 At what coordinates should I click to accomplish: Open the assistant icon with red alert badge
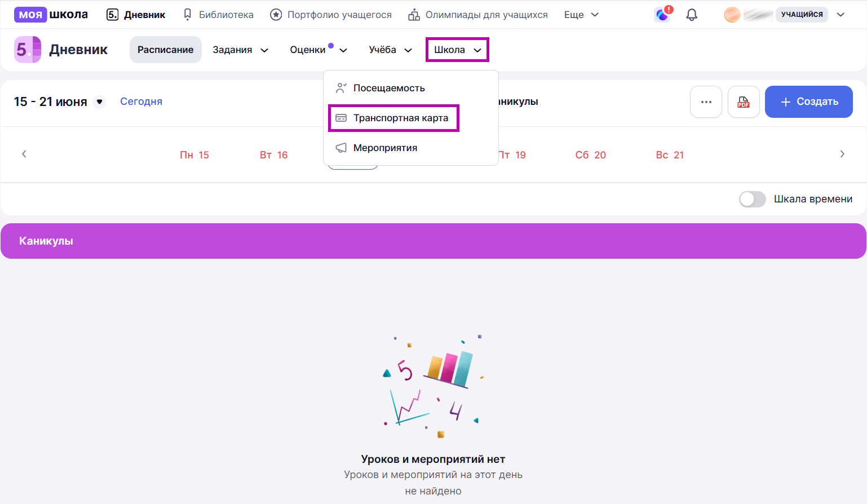(663, 14)
